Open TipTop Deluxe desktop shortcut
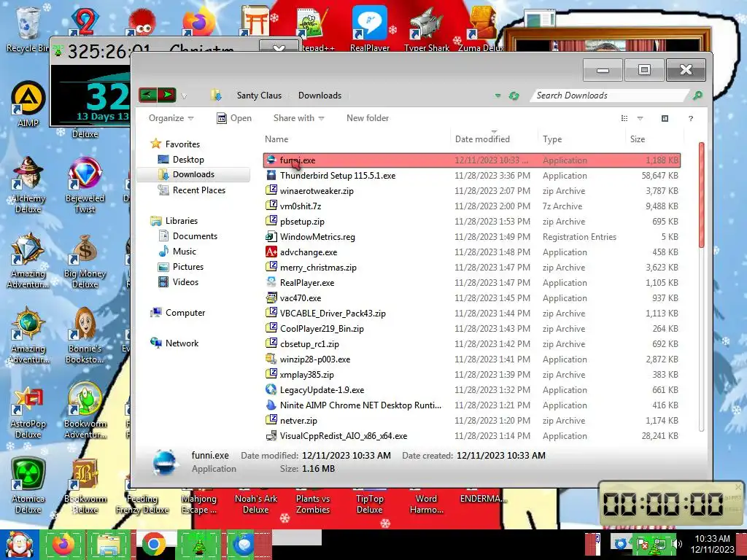747x560 pixels. (370, 504)
